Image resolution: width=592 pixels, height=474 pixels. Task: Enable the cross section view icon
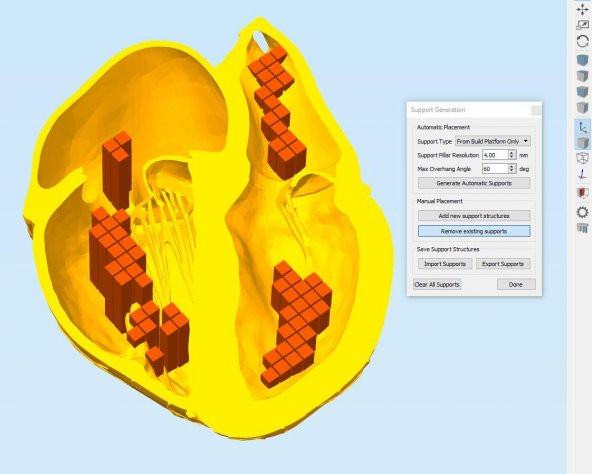pyautogui.click(x=583, y=193)
